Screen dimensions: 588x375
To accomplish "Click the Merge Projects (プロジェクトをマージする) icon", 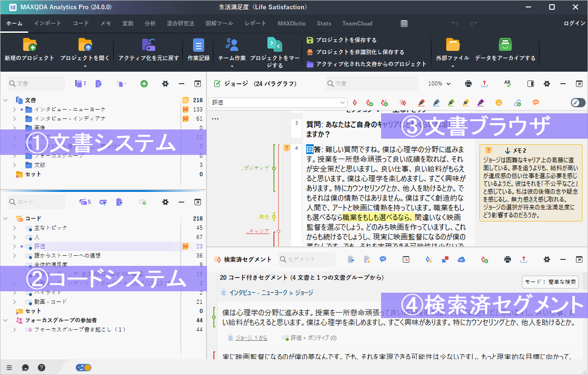I will 275,45.
